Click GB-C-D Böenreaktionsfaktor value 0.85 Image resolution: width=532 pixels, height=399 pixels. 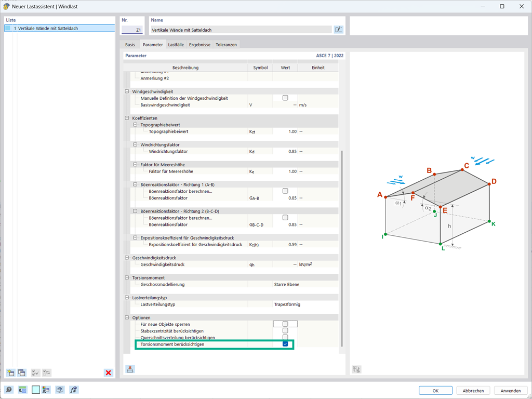pos(285,224)
